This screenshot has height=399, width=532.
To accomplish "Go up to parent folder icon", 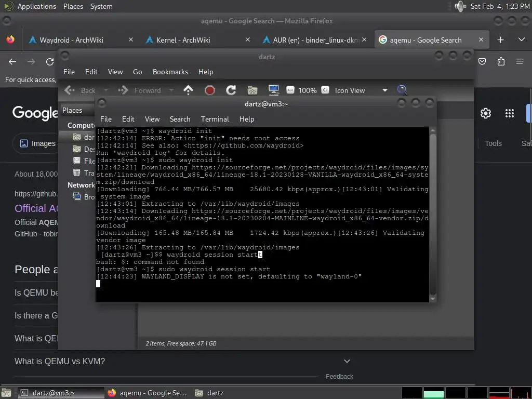I will 188,90.
